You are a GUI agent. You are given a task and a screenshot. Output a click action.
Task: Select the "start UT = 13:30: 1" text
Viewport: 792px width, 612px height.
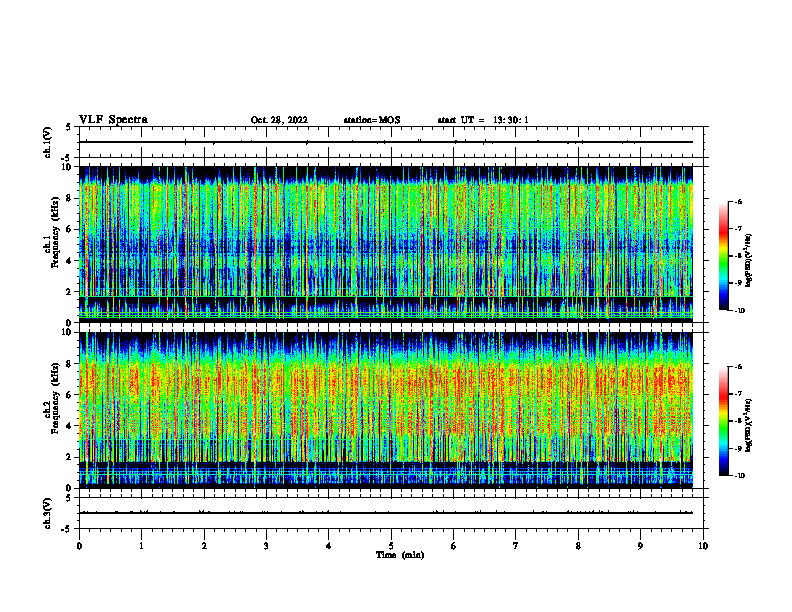[483, 120]
